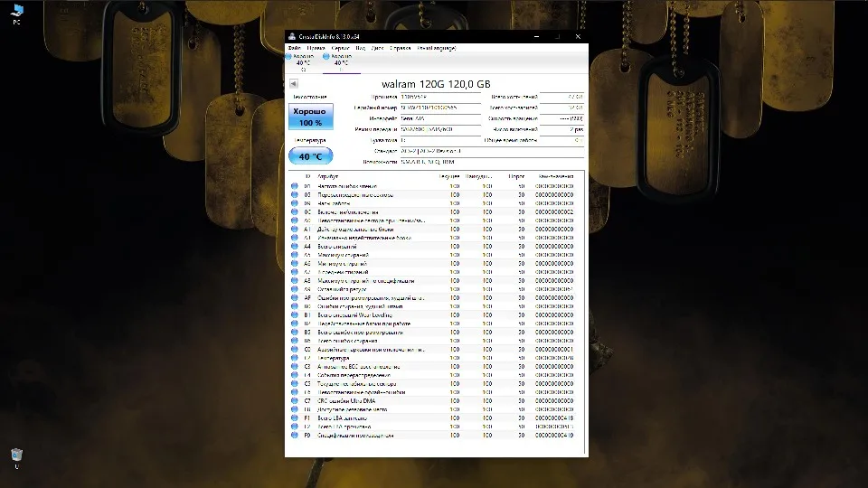The height and width of the screenshot is (488, 868).
Task: Click status circle of Аварийные парковки row
Action: [x=295, y=349]
